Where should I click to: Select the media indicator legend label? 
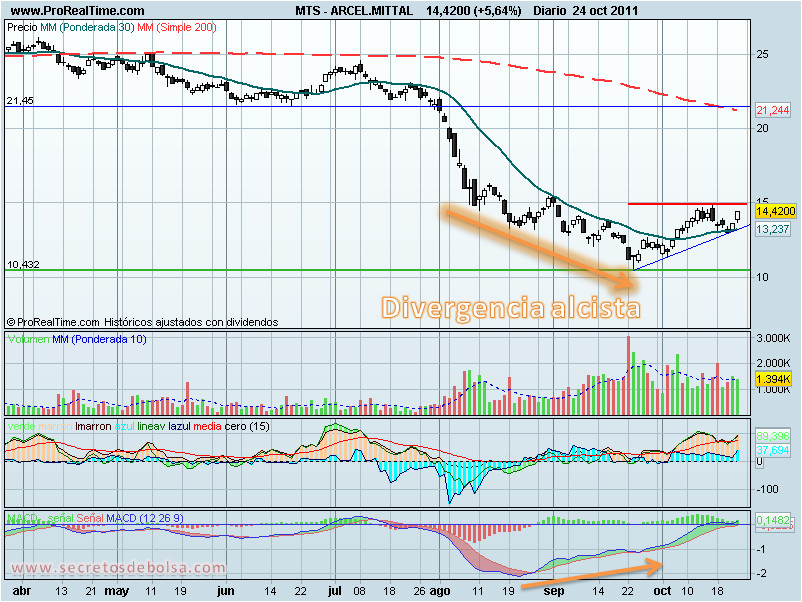(208, 426)
